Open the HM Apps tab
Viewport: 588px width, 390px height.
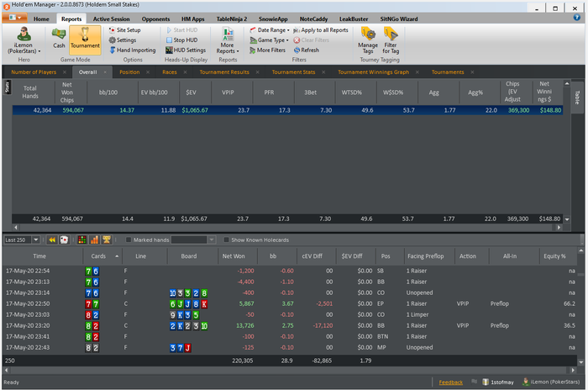[x=192, y=18]
